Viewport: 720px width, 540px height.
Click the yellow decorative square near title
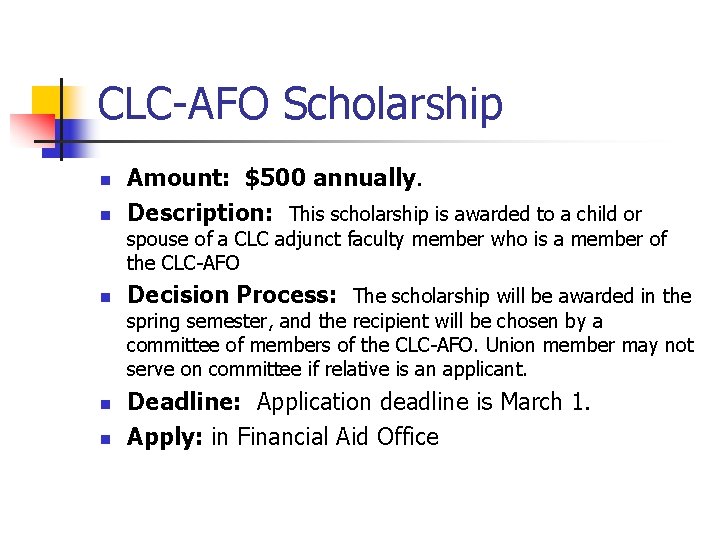pos(46,102)
